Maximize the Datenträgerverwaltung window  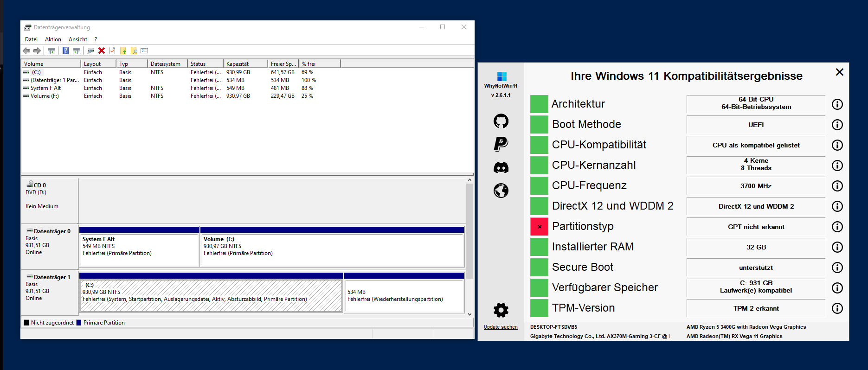[443, 27]
